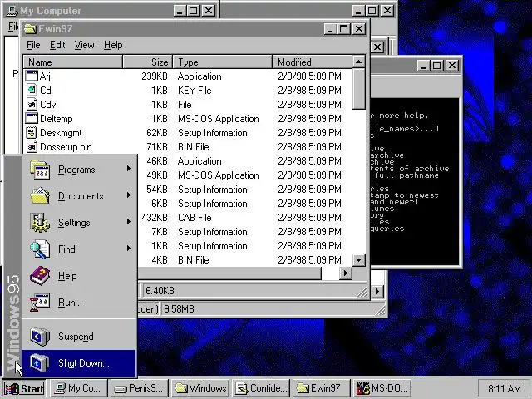Choose Run... from the Start menu
This screenshot has width=532, height=399.
click(79, 303)
